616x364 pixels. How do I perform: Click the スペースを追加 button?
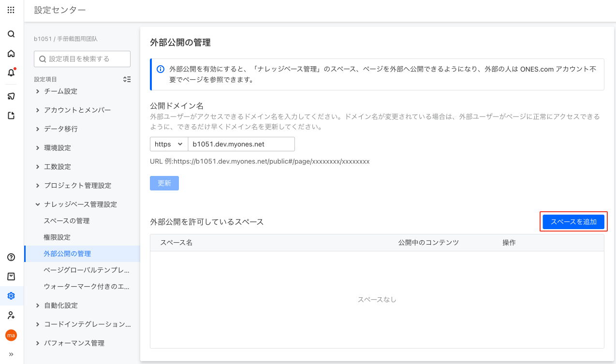573,222
